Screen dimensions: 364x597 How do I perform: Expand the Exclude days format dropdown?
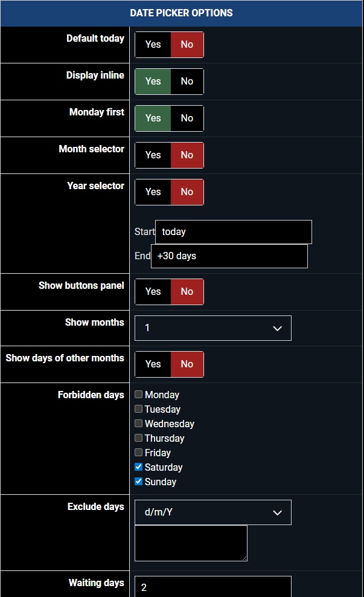(x=212, y=512)
